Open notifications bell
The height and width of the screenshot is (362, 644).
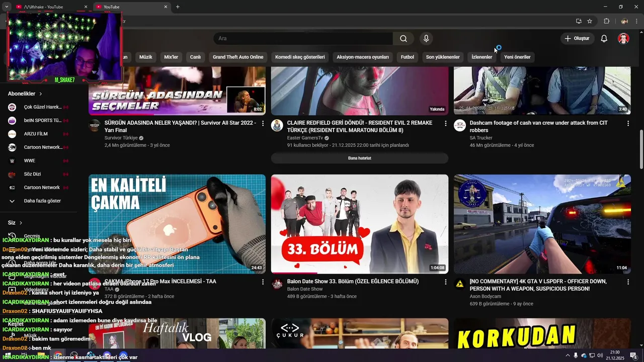pos(604,39)
